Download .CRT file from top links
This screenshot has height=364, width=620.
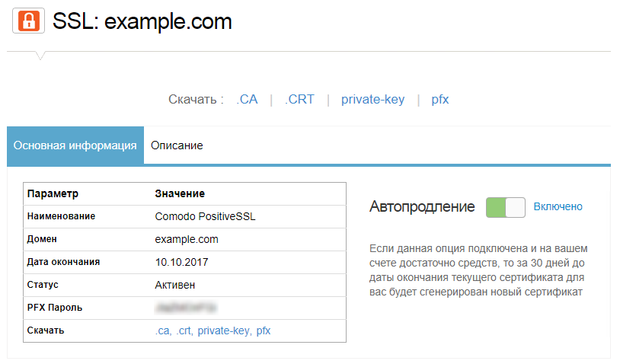point(299,99)
